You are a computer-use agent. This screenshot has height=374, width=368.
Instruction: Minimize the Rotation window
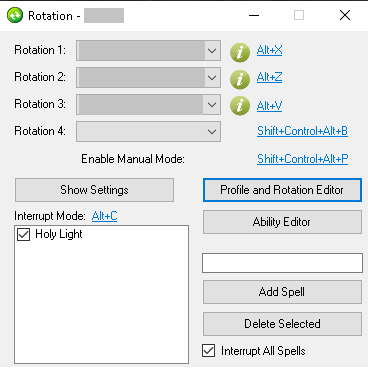click(x=254, y=15)
